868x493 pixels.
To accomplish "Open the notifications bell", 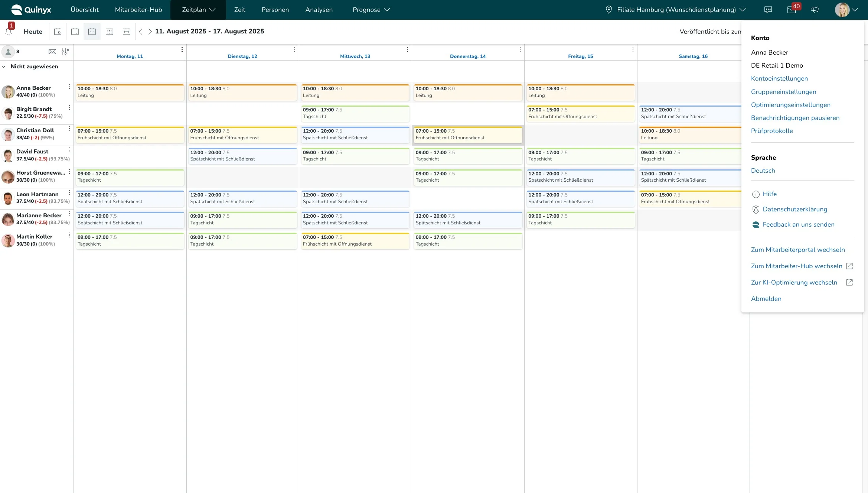I will (x=9, y=32).
